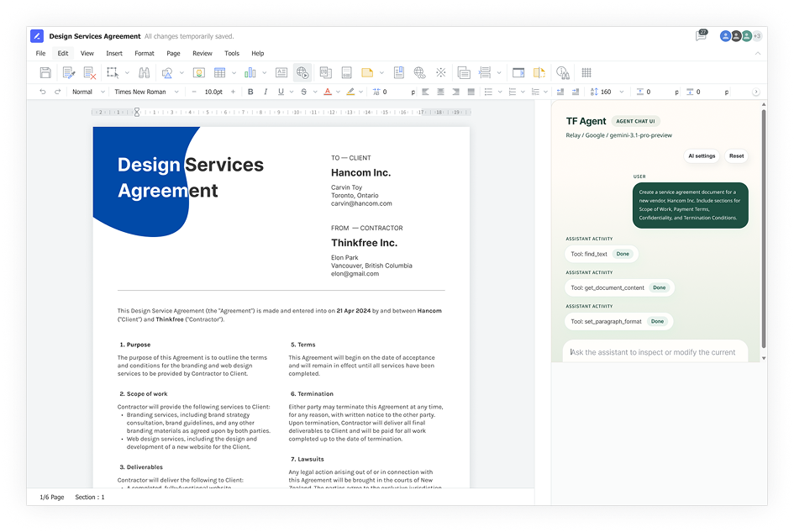
Task: Select the object selection marquee tool
Action: coord(113,72)
